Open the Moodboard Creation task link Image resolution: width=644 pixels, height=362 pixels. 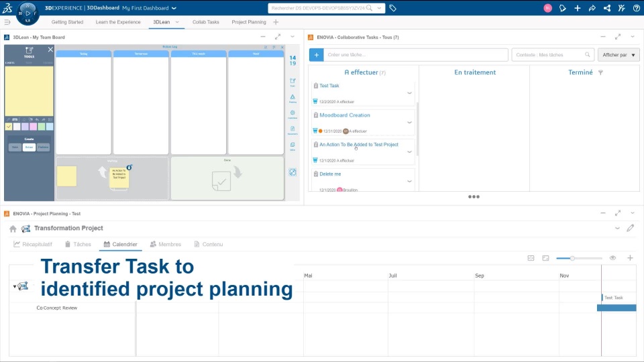pos(344,115)
